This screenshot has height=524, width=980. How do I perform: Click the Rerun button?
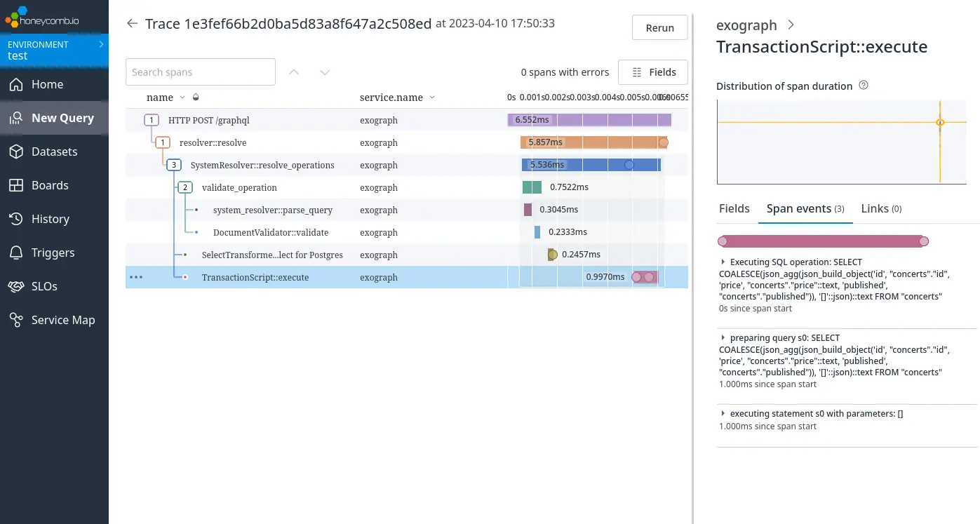click(x=659, y=27)
